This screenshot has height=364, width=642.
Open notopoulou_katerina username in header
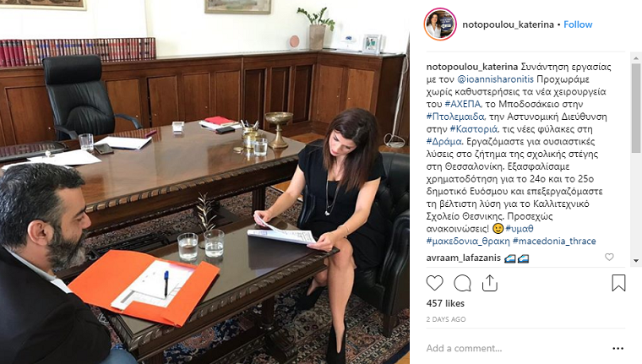pyautogui.click(x=508, y=24)
